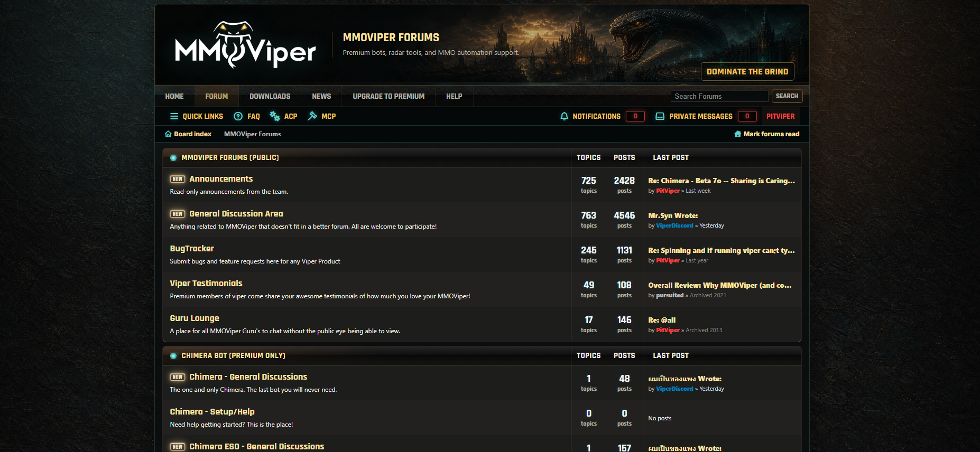The height and width of the screenshot is (452, 980).
Task: Click the NEW badge beside Announcements
Action: [x=178, y=179]
